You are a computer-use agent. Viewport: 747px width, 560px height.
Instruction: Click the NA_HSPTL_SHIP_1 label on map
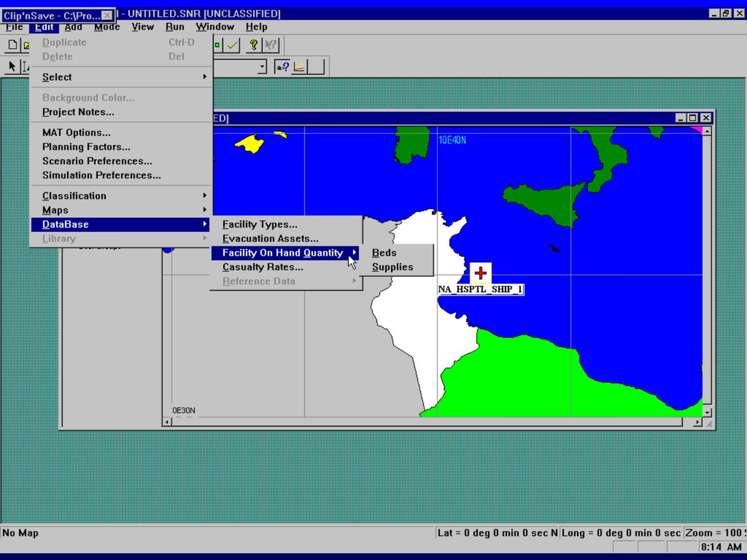(480, 290)
